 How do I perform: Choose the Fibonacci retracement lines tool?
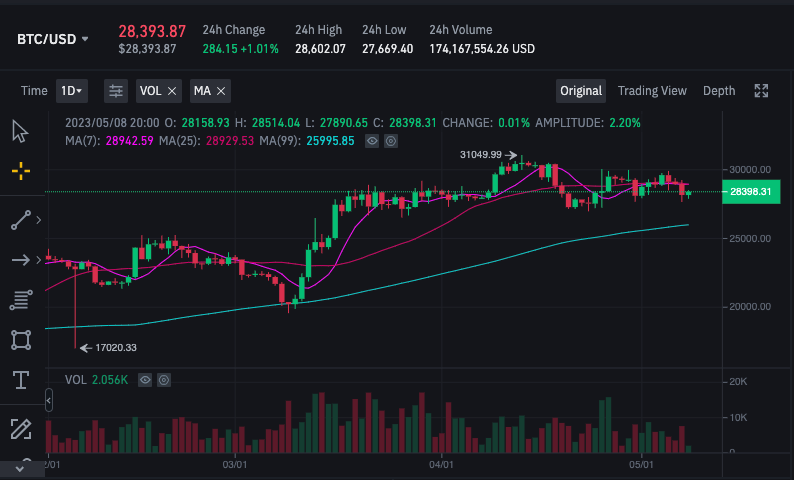click(20, 300)
